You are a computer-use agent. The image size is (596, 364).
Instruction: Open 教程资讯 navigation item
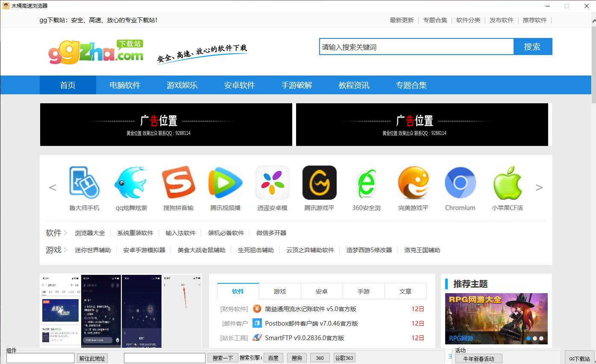tap(354, 85)
